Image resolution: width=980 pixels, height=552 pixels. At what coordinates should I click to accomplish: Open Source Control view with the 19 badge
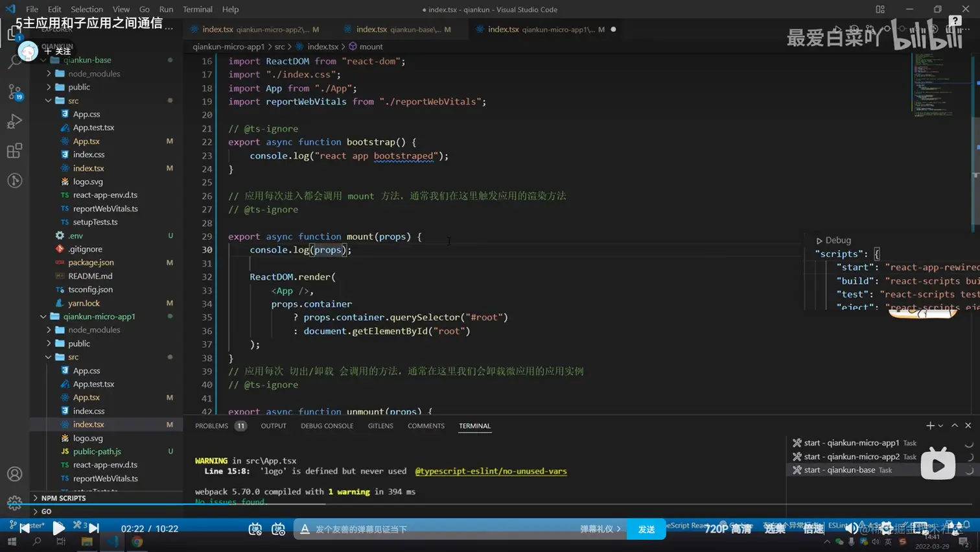click(14, 92)
